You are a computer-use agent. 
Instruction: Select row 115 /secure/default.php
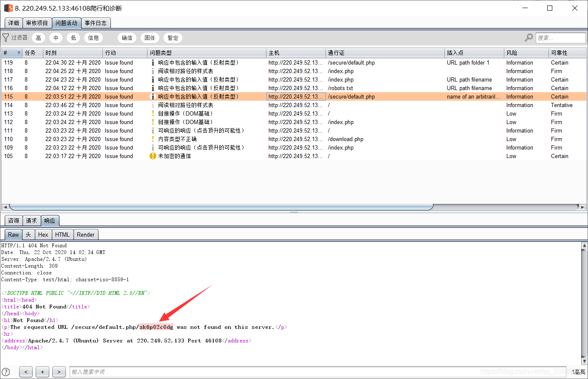pos(294,96)
